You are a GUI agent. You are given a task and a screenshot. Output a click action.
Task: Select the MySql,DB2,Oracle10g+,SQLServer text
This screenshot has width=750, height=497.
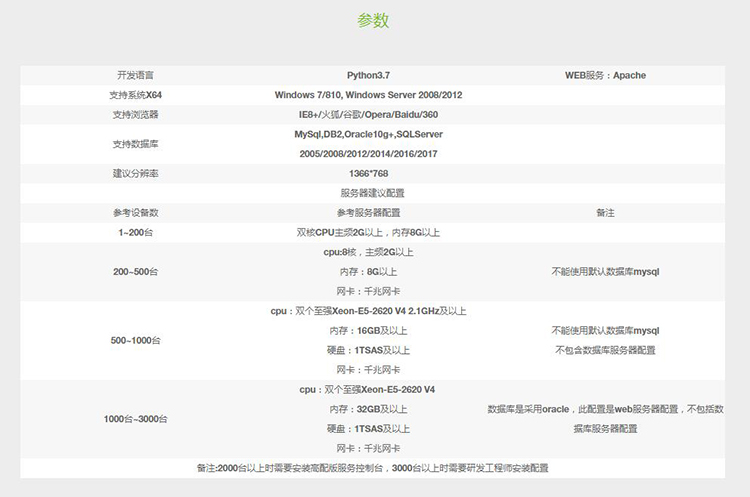(368, 134)
